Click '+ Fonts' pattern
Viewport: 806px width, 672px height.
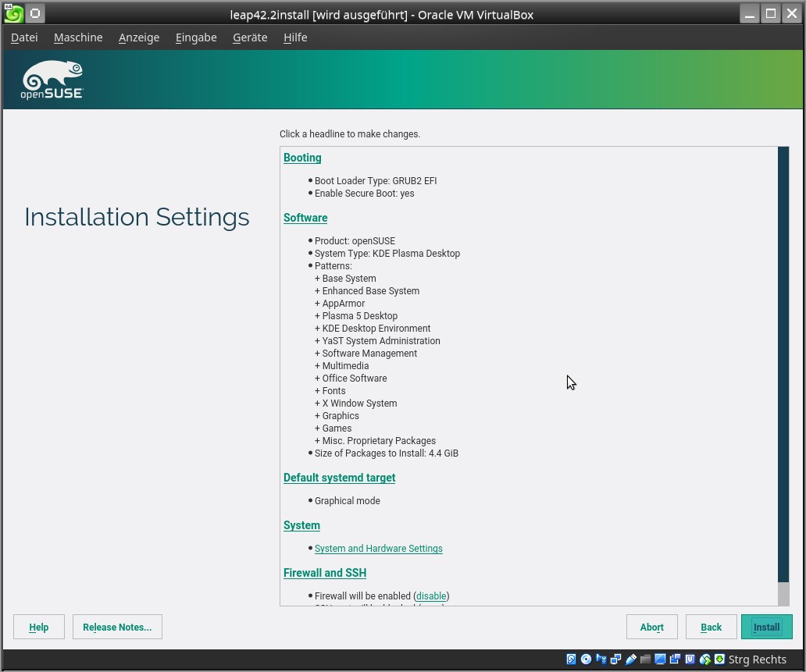coord(330,391)
